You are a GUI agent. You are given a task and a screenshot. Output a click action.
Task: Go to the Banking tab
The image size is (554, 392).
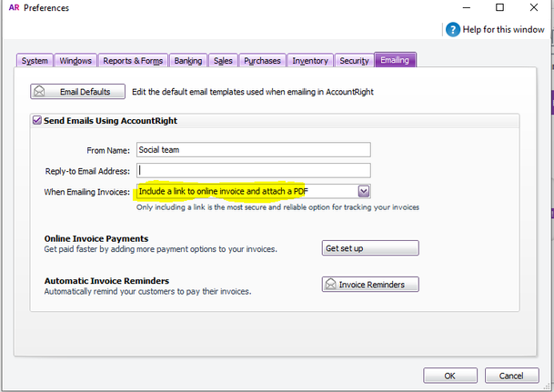tap(188, 61)
